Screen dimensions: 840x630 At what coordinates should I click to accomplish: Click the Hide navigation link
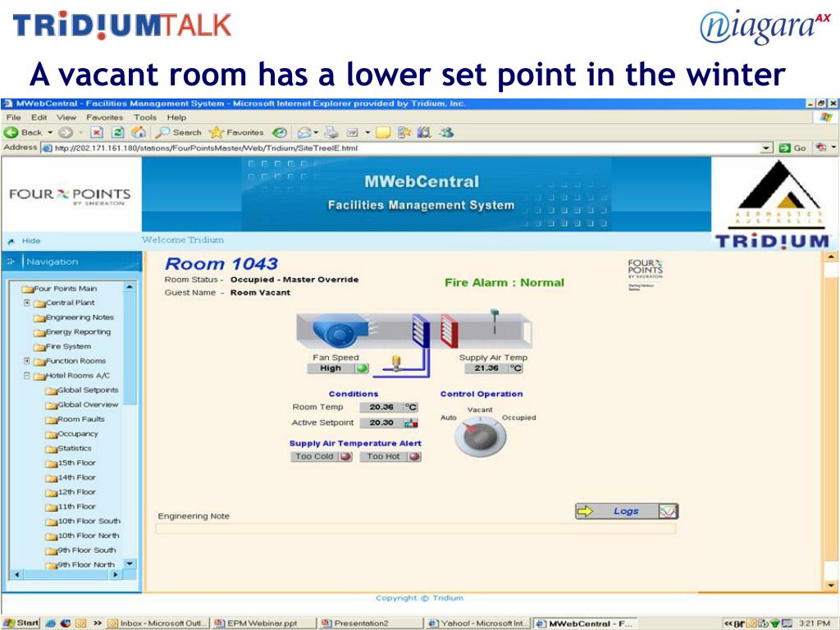31,241
